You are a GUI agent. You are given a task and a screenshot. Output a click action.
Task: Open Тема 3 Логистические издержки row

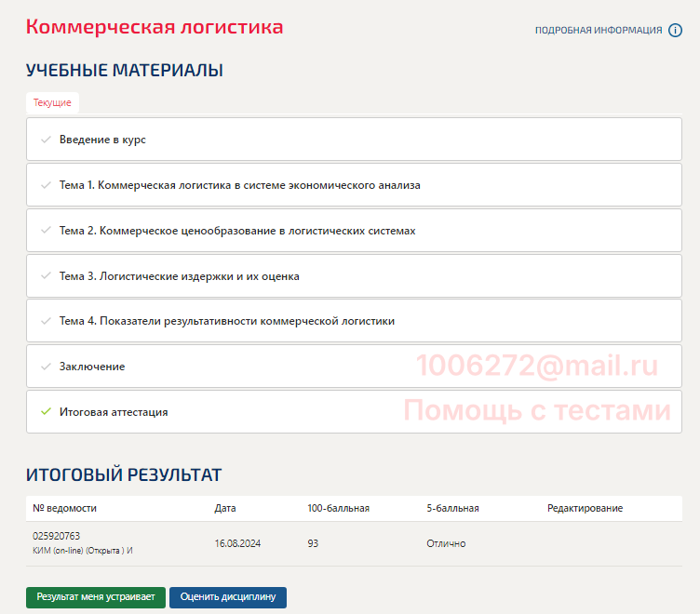[x=179, y=276]
